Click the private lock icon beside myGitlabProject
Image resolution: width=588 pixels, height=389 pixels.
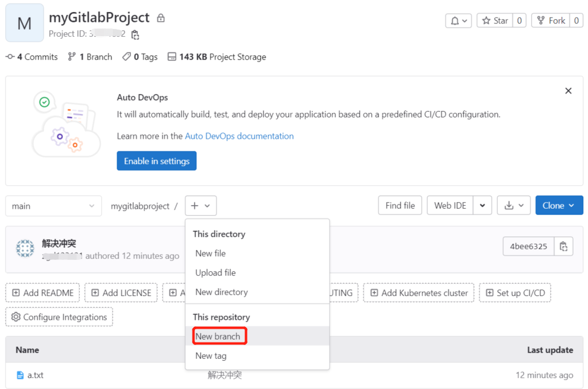(161, 18)
